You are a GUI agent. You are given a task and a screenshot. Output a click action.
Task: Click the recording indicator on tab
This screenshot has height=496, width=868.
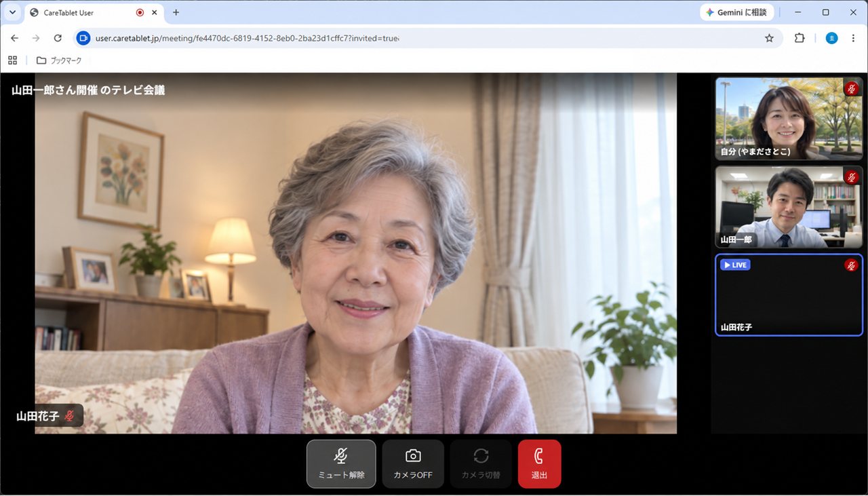(140, 12)
